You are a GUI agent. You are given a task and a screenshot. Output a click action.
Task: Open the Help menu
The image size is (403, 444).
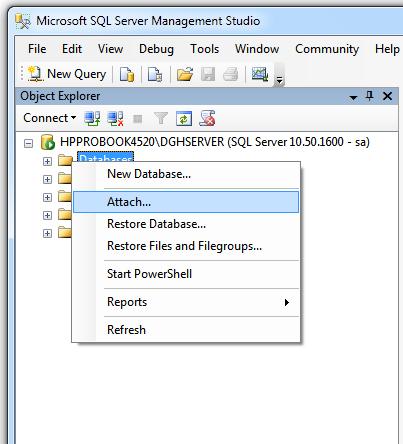tap(387, 49)
